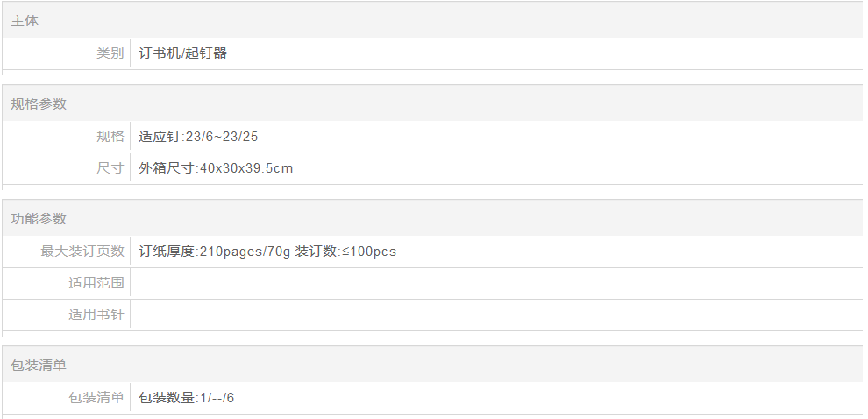Click the 订书机 text in the category value
This screenshot has height=419, width=868.
pos(159,53)
